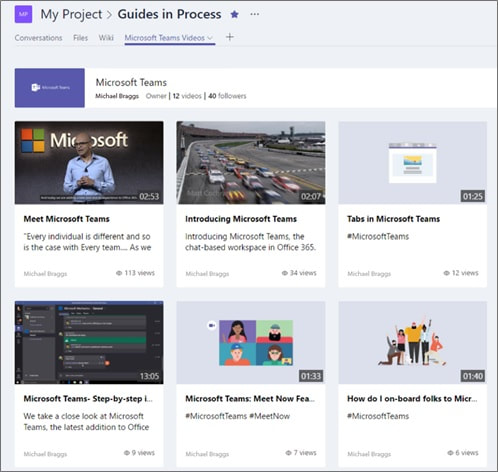Screen dimensions: 498x472
Task: Toggle the favorite star for Guides in Process
Action: [x=235, y=14]
